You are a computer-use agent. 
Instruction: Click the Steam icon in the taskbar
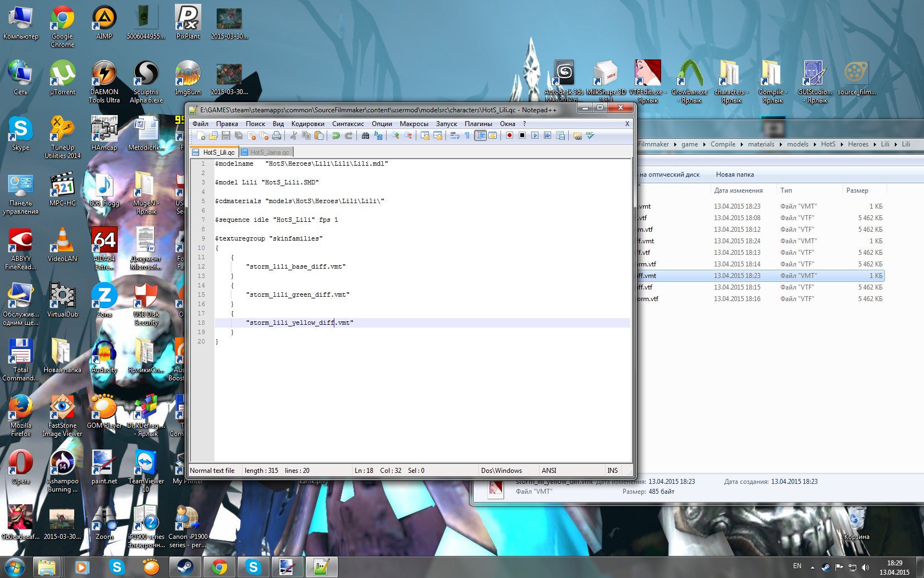pos(185,566)
